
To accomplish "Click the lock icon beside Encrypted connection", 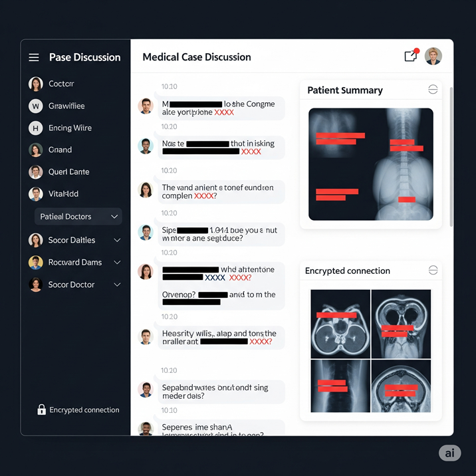I will 42,410.
